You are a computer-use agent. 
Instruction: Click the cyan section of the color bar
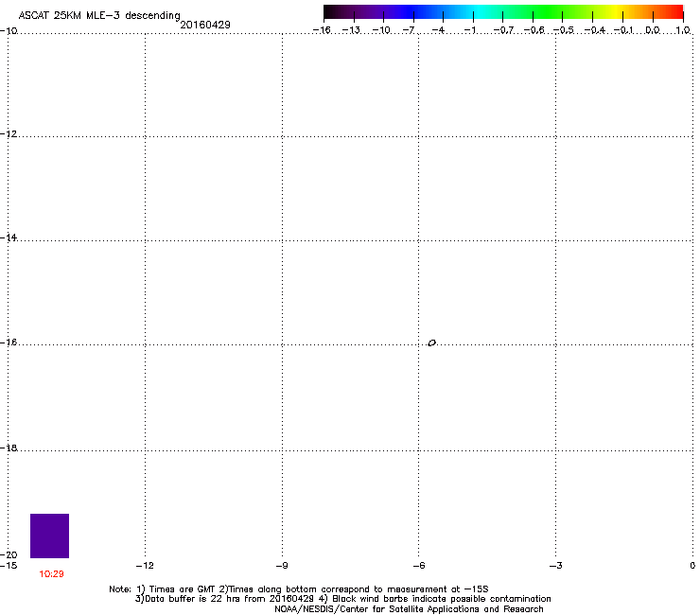coord(480,12)
